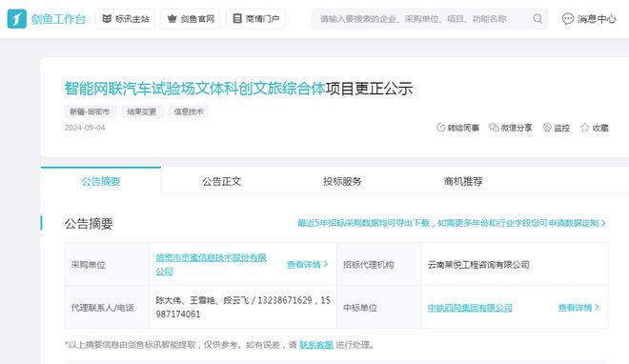Open 中铁四局集团有限公司 winner link
The width and height of the screenshot is (629, 364).
click(470, 308)
